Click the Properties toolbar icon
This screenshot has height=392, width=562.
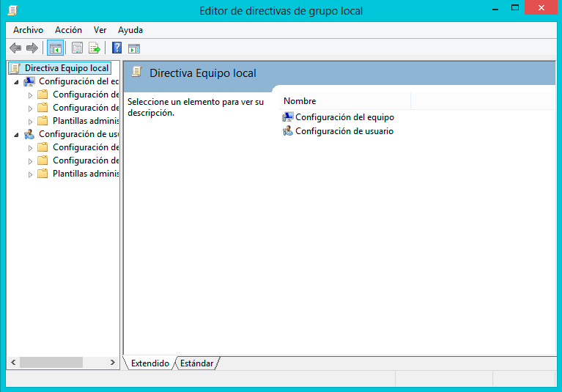point(77,48)
